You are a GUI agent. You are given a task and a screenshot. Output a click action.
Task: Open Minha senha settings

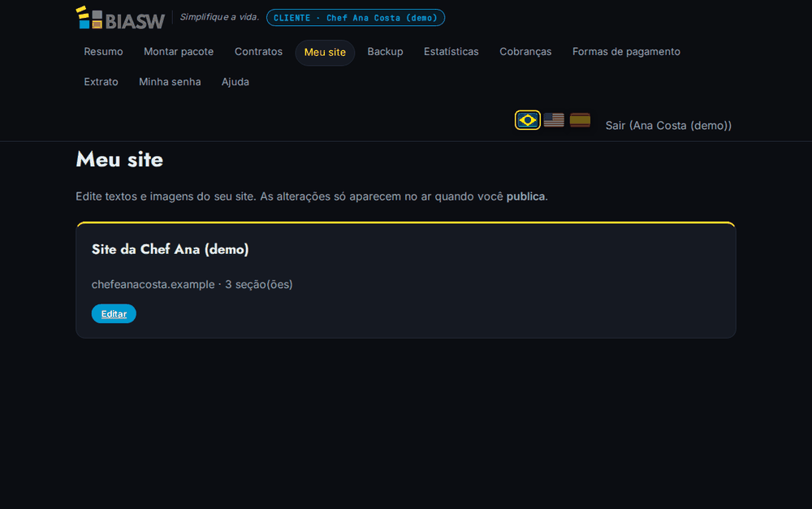pos(170,82)
